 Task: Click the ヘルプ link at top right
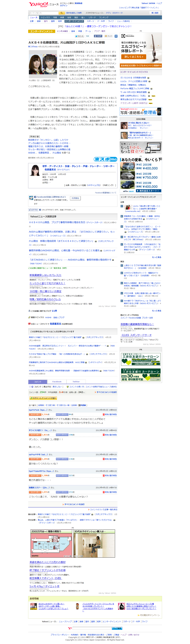pos(159,3)
